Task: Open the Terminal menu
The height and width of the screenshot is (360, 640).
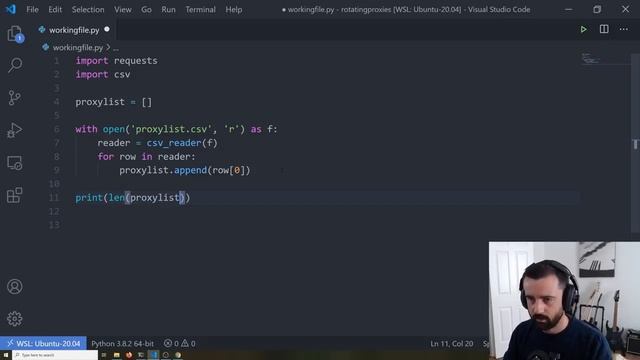Action: pos(200,9)
